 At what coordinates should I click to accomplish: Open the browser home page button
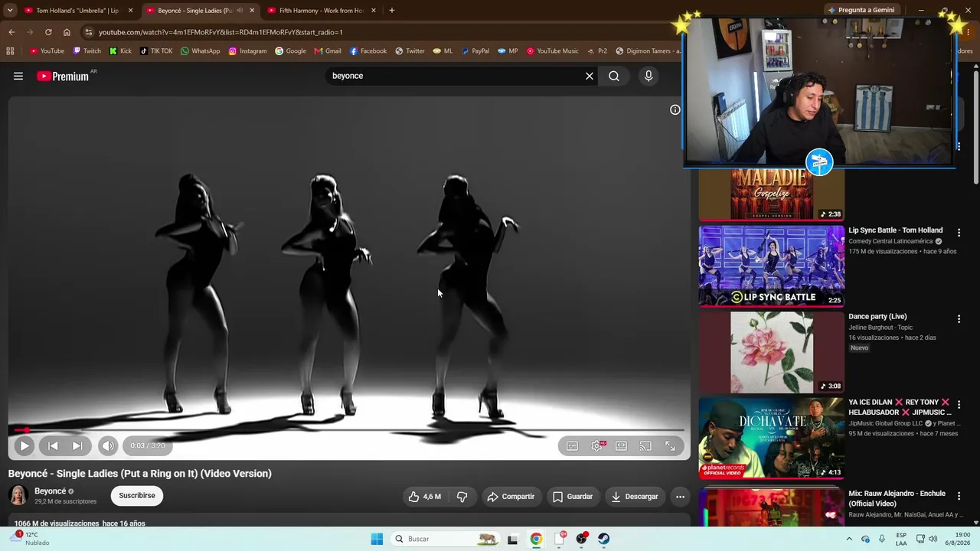tap(67, 32)
